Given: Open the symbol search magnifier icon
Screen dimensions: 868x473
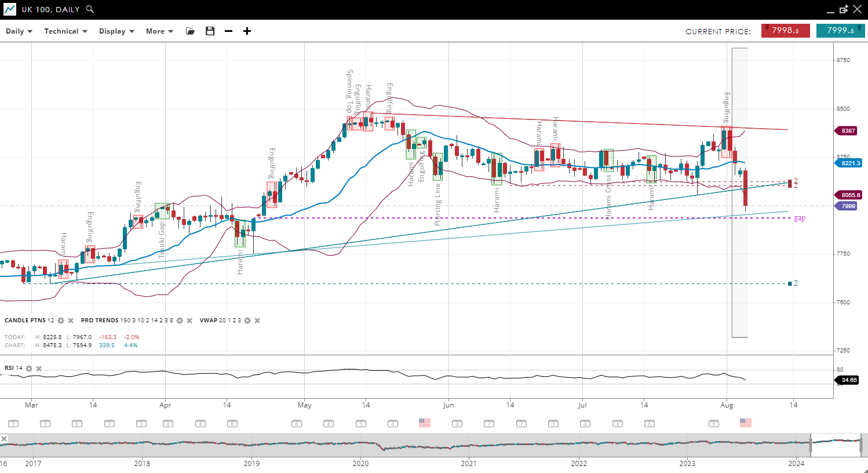Looking at the screenshot, I should point(90,9).
